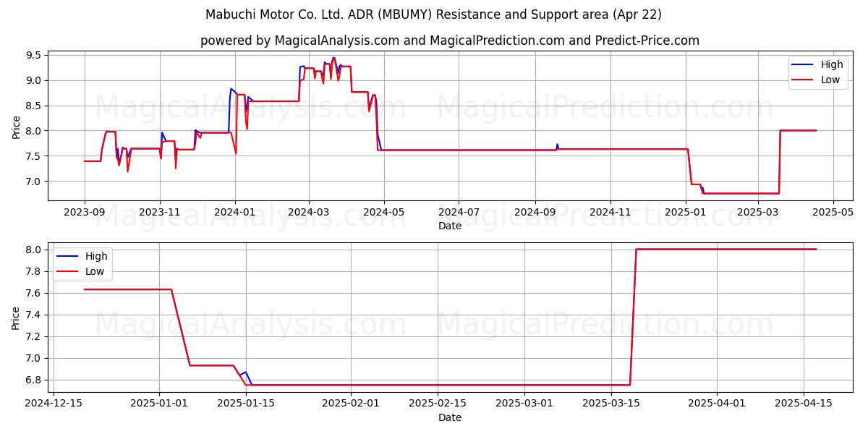The height and width of the screenshot is (434, 868).
Task: Click the 2025-04-01 tick label
Action: 716,404
